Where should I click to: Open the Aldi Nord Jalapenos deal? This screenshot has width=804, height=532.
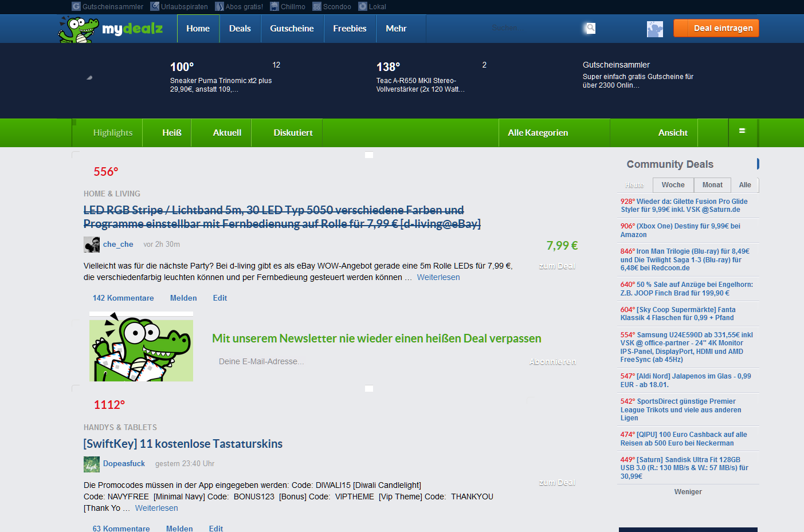(685, 381)
